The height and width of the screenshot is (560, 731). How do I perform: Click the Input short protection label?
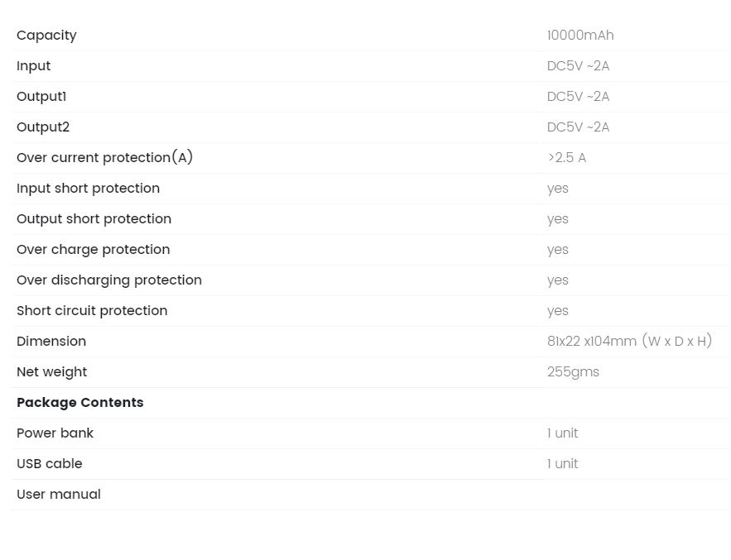coord(88,189)
